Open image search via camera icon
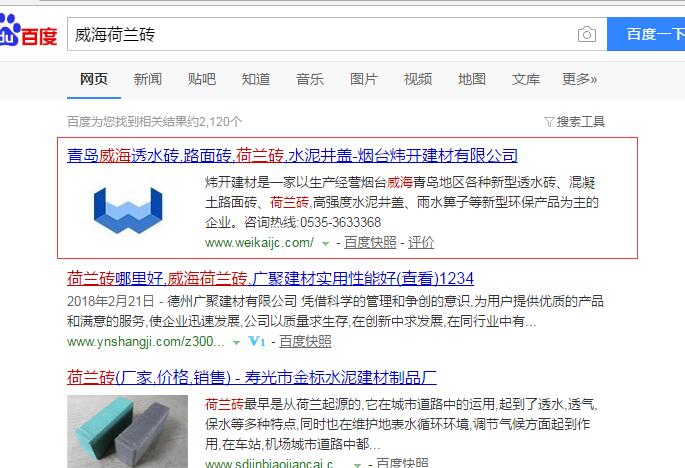685x468 pixels. [586, 35]
